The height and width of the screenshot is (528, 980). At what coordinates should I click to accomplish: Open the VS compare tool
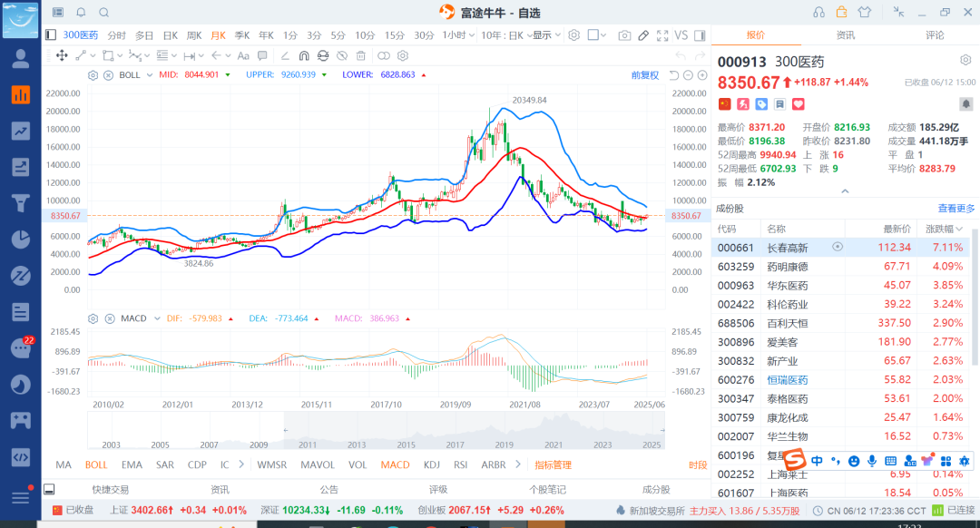pos(681,35)
